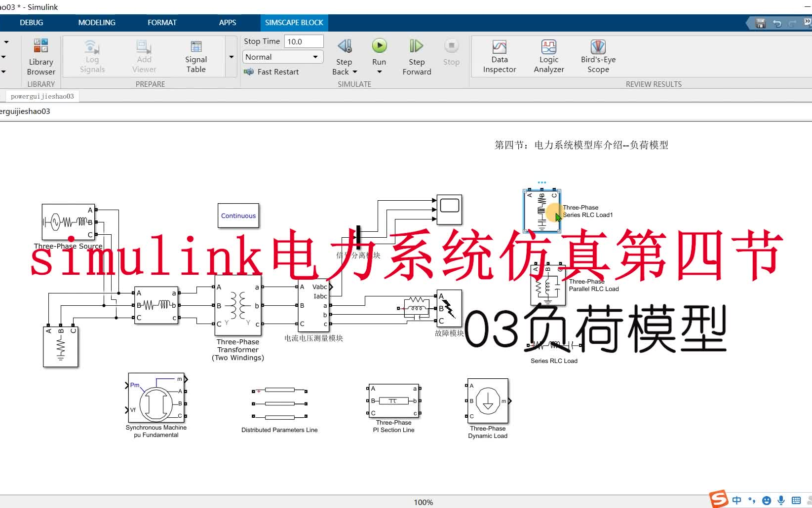Select the Synchronous Machine pu Fundamental block
Screen dimensions: 812x508
tap(156, 398)
